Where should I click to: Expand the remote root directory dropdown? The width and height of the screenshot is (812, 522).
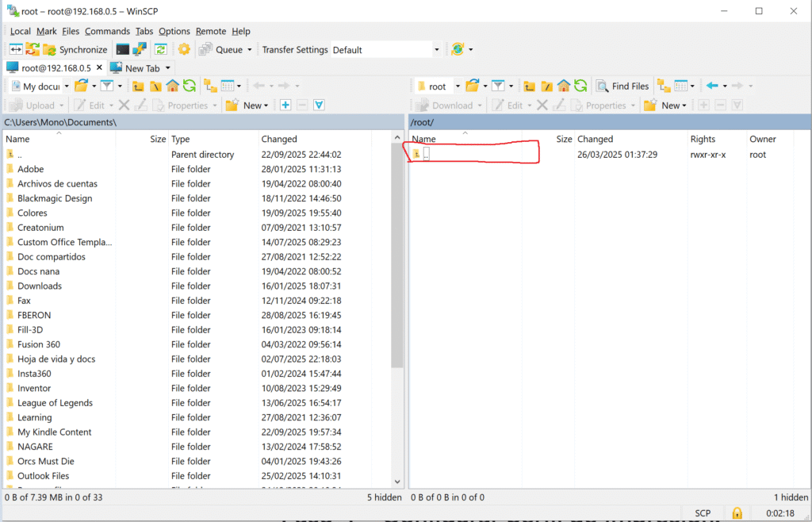point(458,86)
